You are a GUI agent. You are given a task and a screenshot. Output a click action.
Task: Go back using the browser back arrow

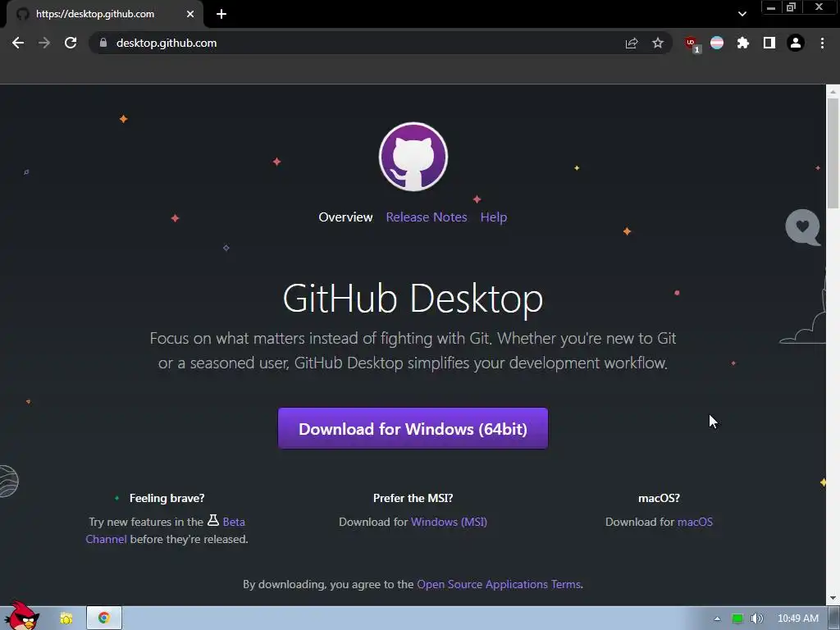[x=18, y=43]
